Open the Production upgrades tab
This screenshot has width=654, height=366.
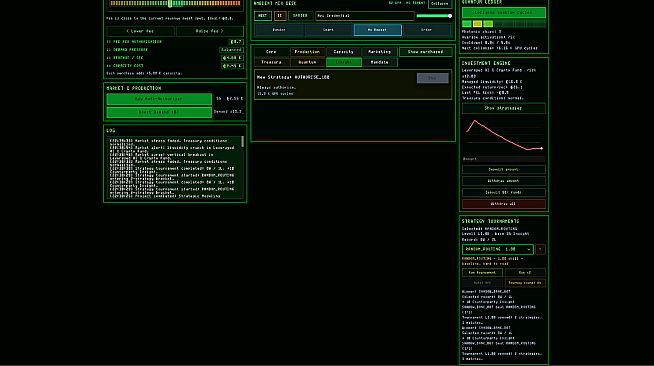pos(307,52)
